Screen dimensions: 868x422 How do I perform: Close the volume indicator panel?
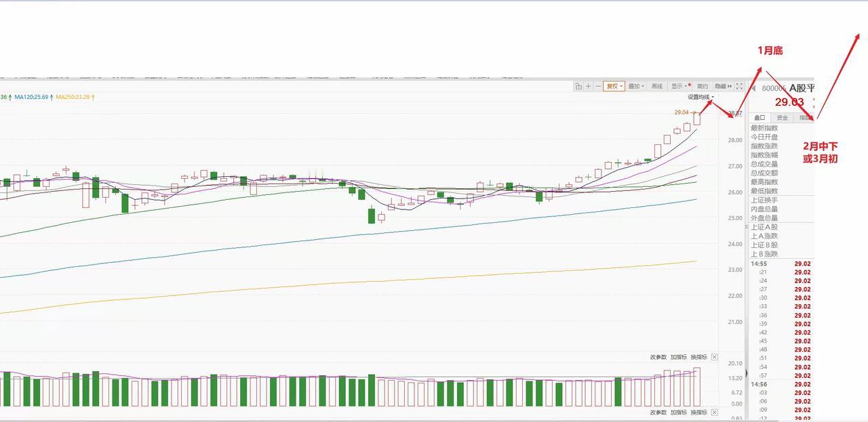[x=715, y=357]
